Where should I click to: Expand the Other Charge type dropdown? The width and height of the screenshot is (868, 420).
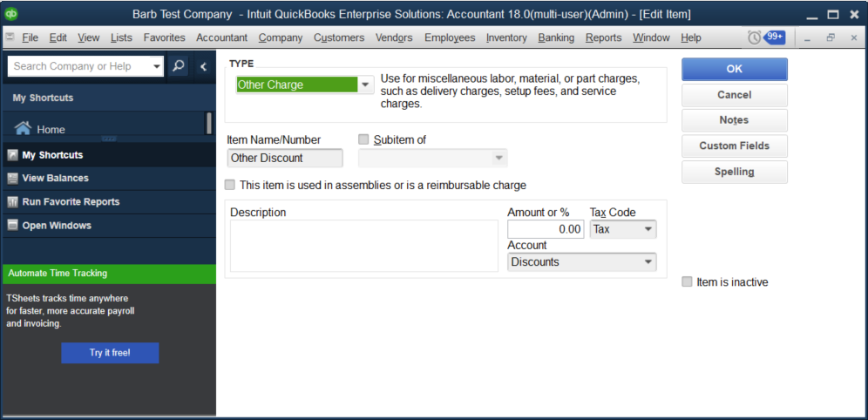(x=365, y=85)
